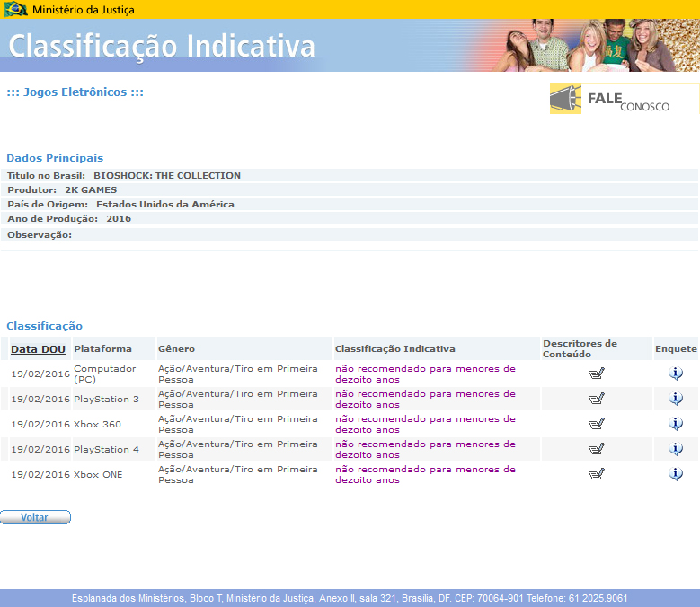Open content descriptors icon for PlayStation 4
700x607 pixels.
(596, 449)
